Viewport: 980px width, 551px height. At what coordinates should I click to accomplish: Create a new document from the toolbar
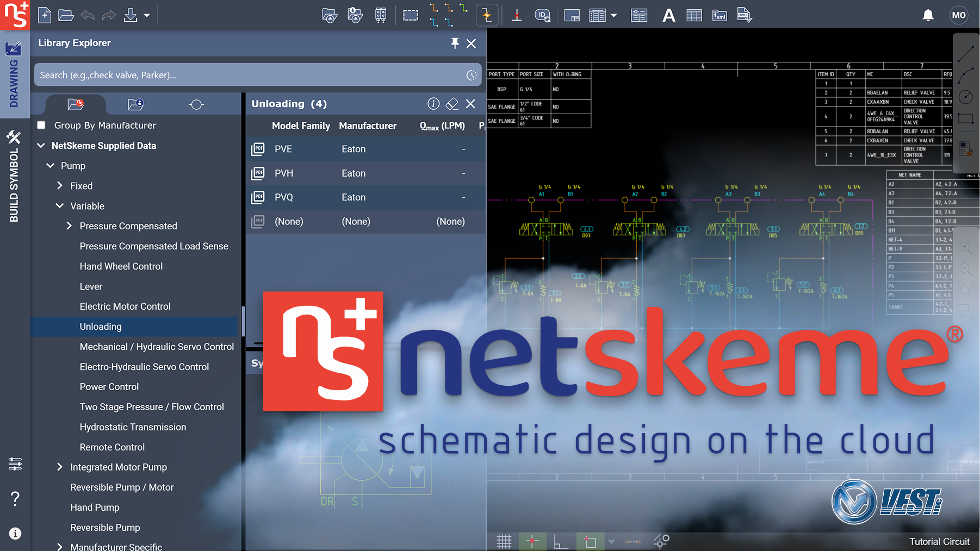[x=45, y=15]
